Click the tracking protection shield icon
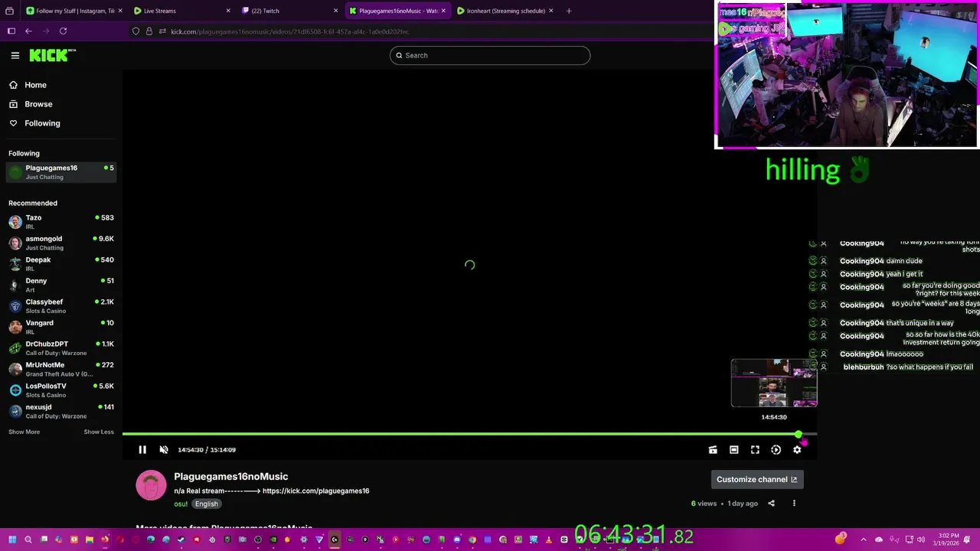 (x=136, y=31)
